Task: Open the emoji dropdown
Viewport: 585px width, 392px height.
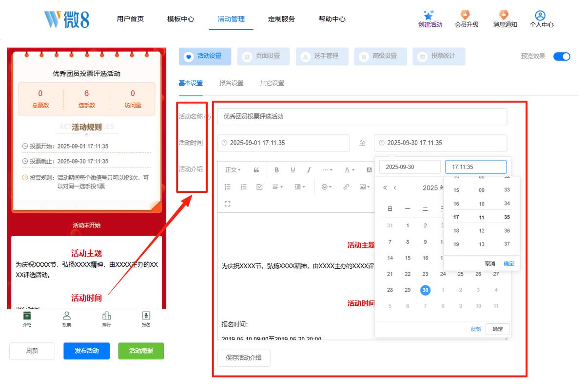Action: tap(327, 187)
